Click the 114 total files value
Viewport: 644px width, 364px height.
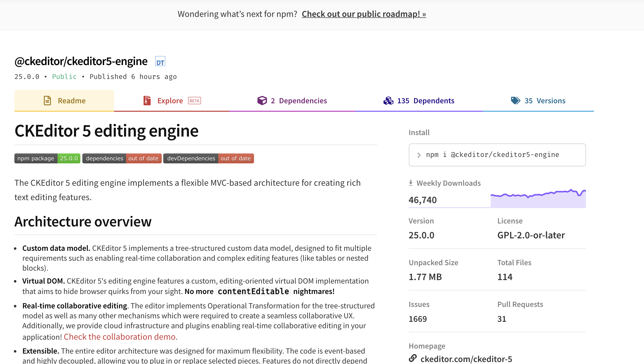pos(505,277)
